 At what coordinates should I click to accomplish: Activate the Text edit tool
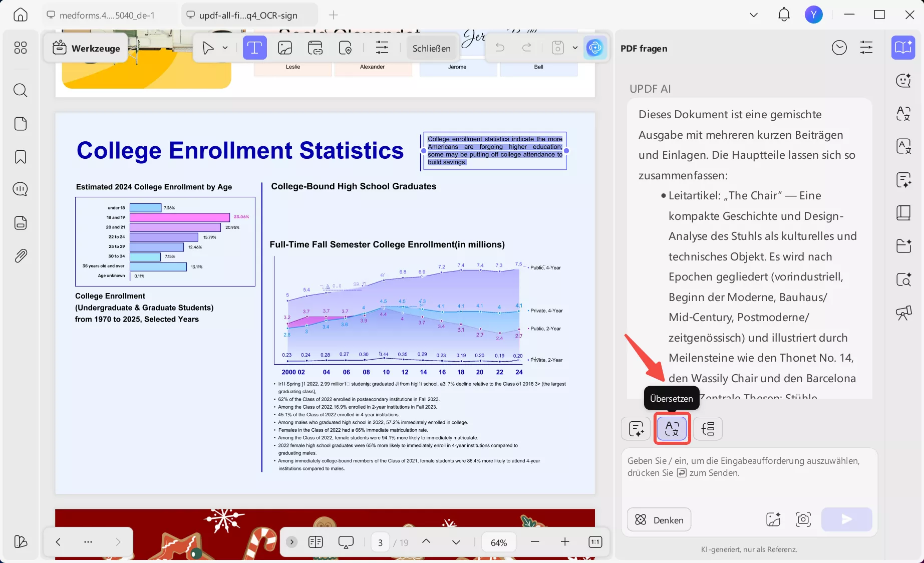pos(255,48)
